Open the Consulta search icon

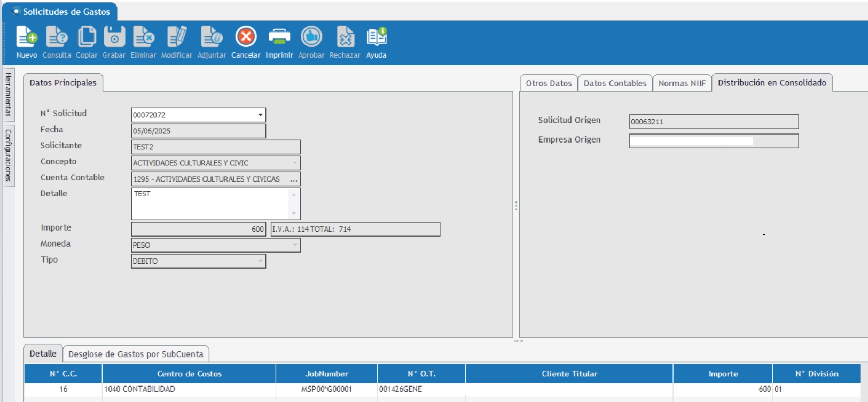(x=57, y=37)
